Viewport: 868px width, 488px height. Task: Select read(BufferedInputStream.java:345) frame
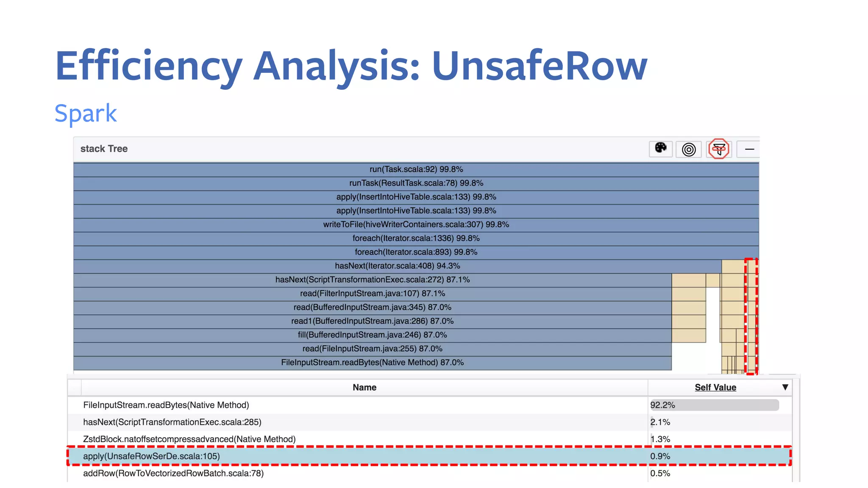tap(373, 307)
